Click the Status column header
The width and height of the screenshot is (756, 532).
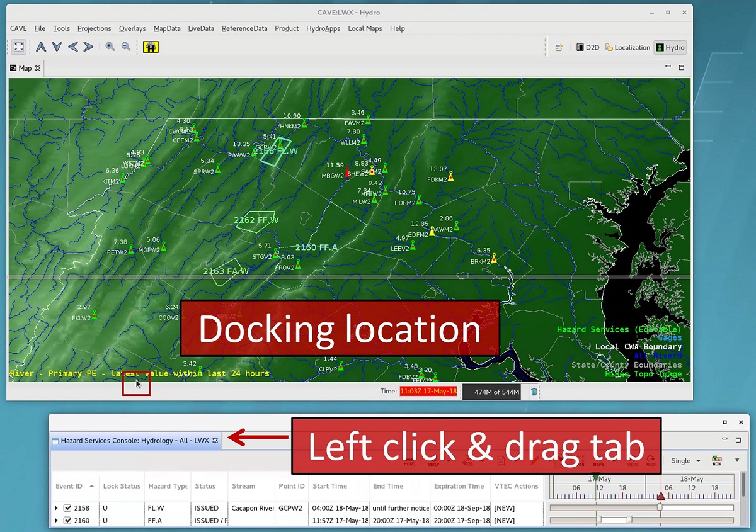coord(210,486)
